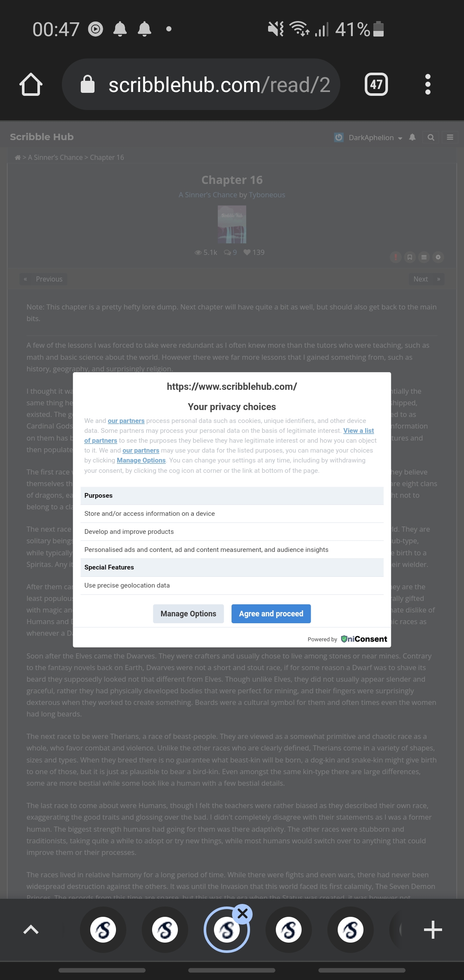This screenshot has width=464, height=980.
Task: Click the Agree and proceed button
Action: (271, 613)
